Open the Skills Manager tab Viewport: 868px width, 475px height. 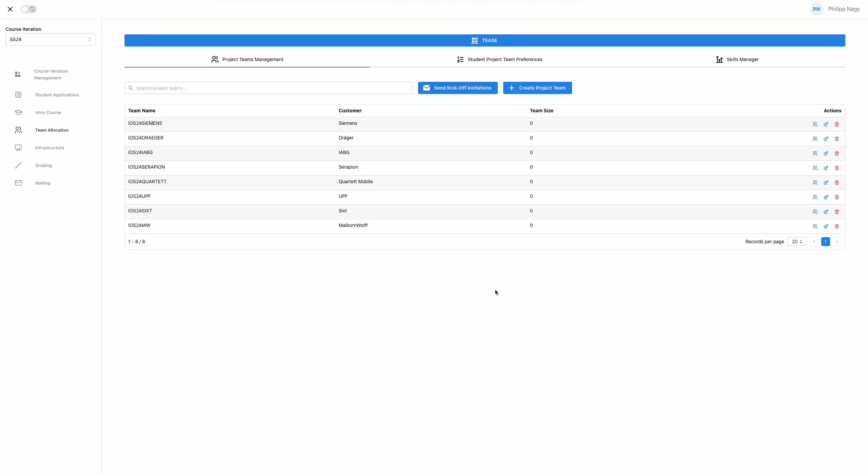click(737, 59)
